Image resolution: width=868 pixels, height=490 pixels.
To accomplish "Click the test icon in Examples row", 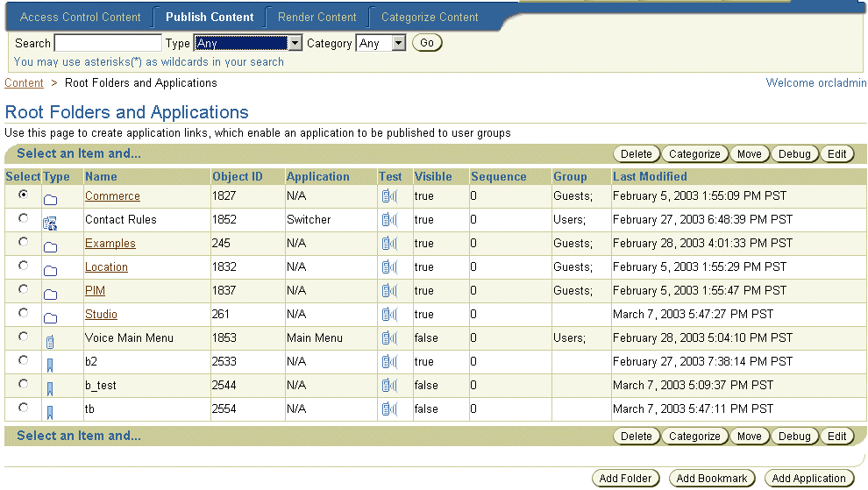I will [389, 244].
